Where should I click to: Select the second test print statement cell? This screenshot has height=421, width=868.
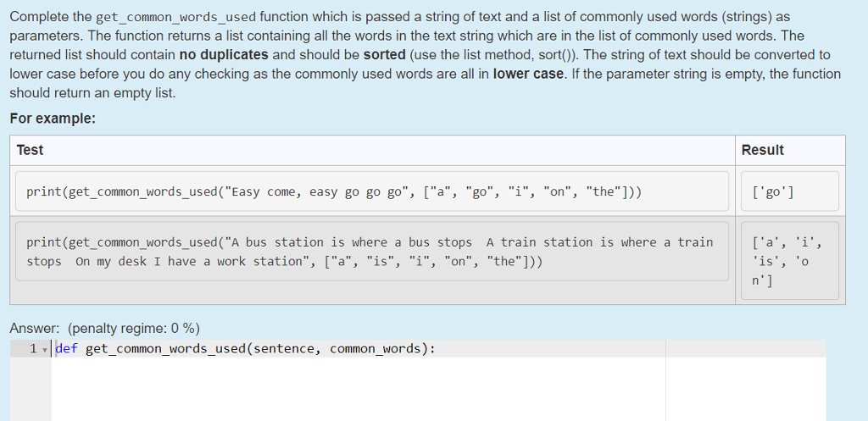[x=372, y=252]
